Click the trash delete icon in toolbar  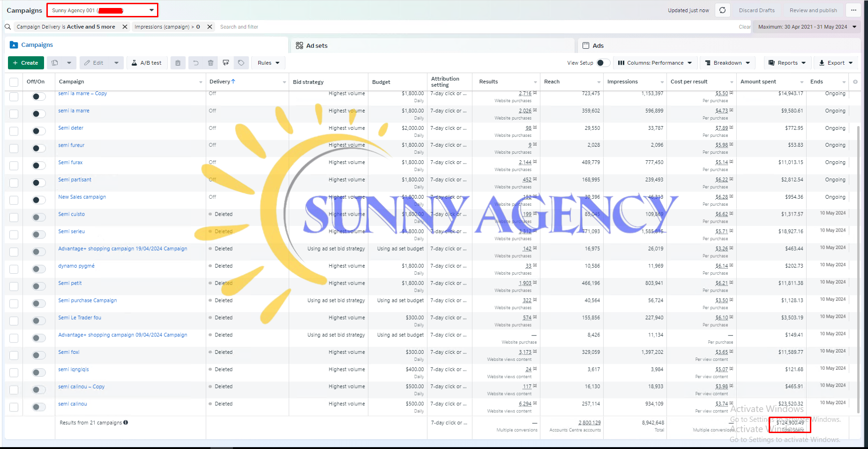pyautogui.click(x=211, y=63)
